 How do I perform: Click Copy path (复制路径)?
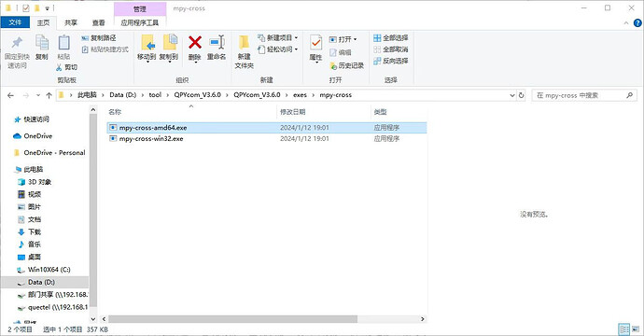coord(99,37)
